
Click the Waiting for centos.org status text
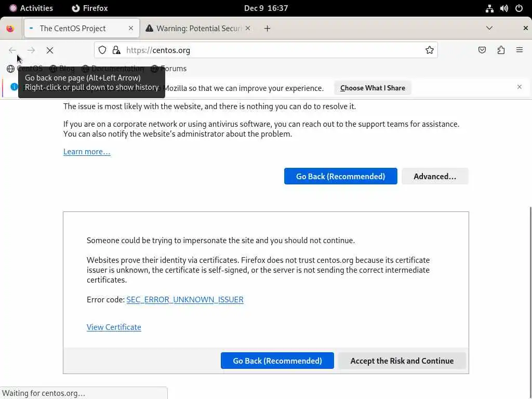44,393
